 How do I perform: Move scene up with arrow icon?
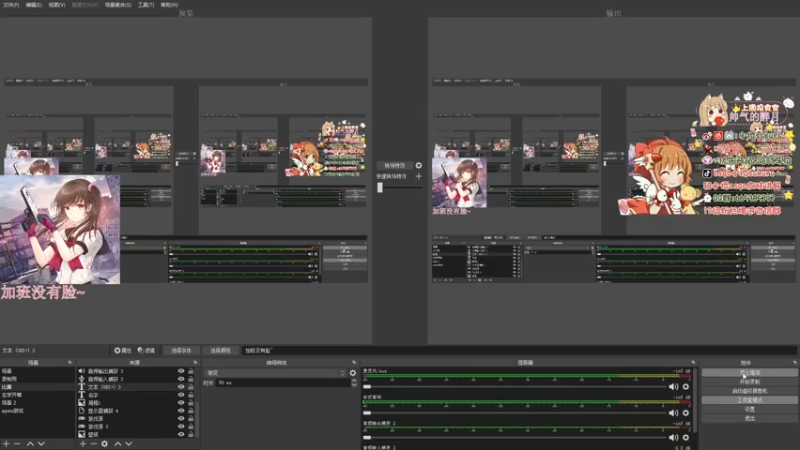point(30,444)
